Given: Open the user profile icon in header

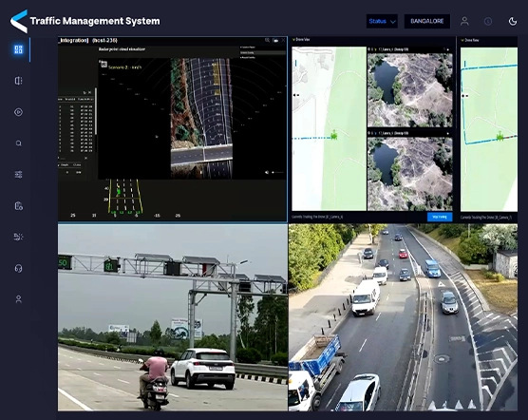Looking at the screenshot, I should point(464,21).
